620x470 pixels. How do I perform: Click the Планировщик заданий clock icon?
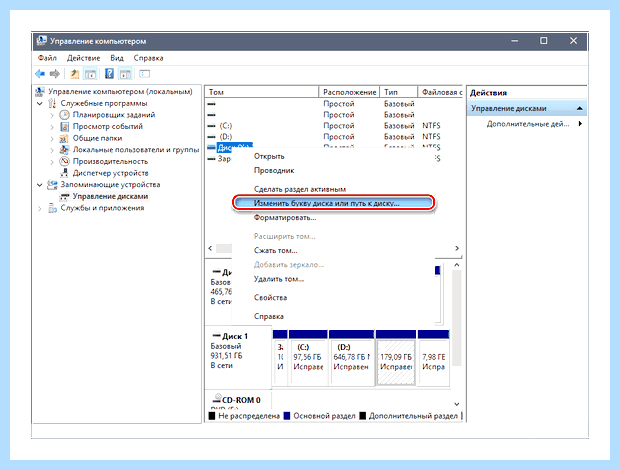64,115
